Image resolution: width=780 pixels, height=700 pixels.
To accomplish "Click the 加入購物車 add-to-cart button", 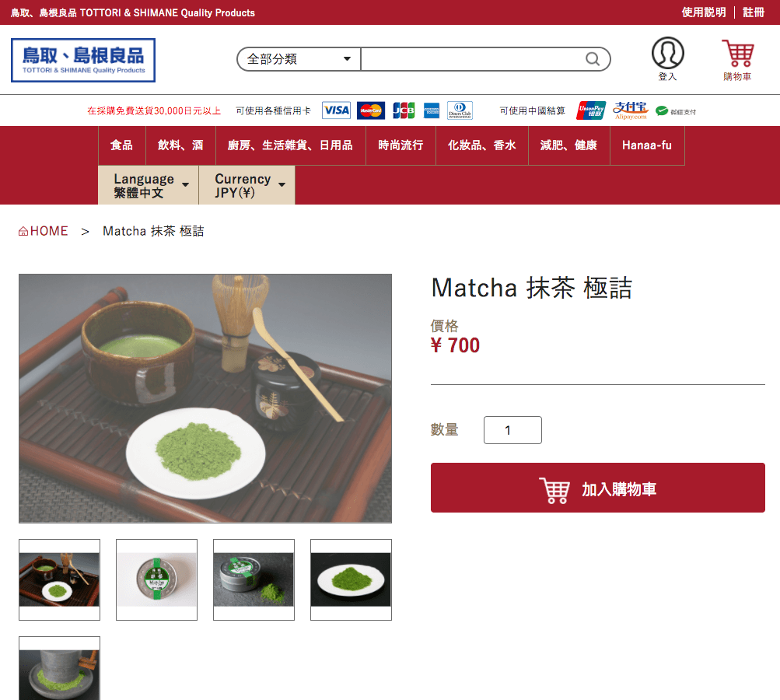I will point(597,488).
